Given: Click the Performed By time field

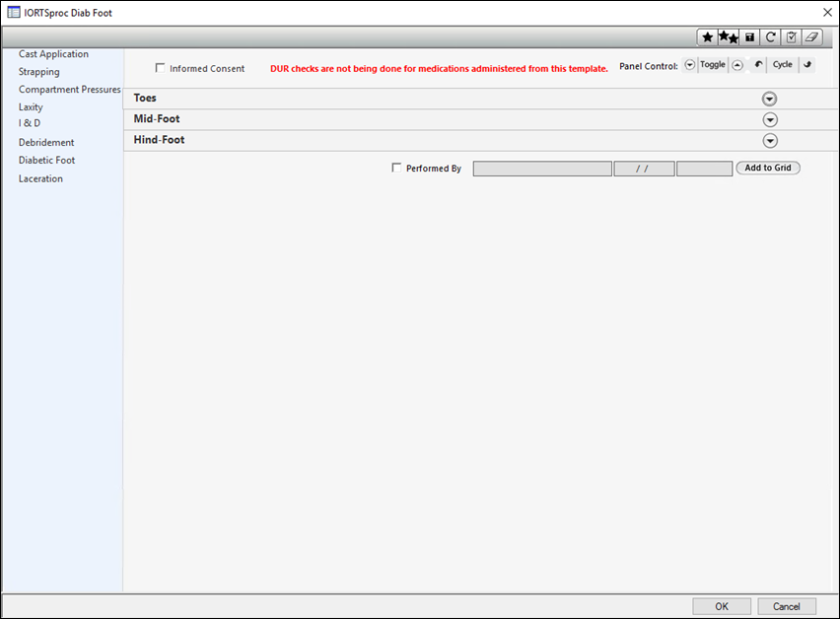Looking at the screenshot, I should (x=705, y=169).
